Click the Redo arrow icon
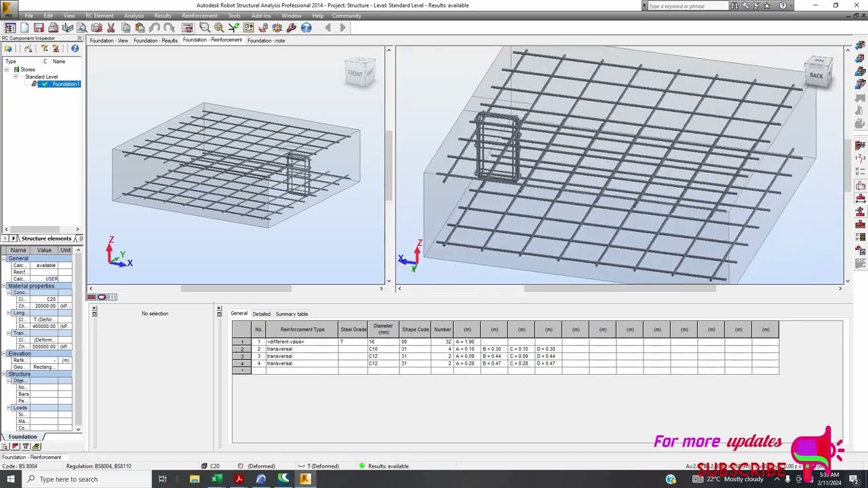 tap(169, 28)
